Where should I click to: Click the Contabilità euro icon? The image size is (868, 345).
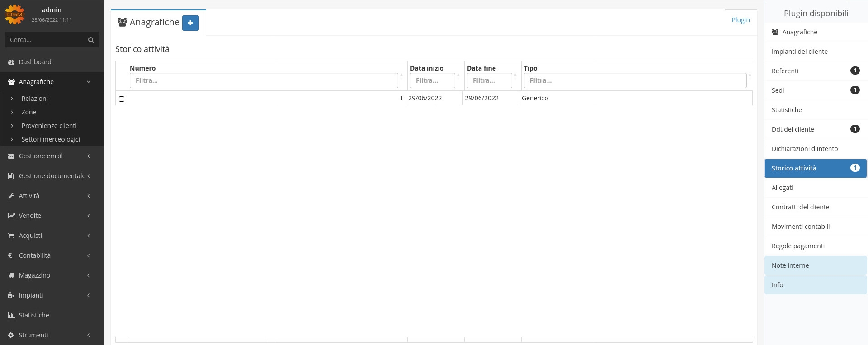(x=10, y=255)
